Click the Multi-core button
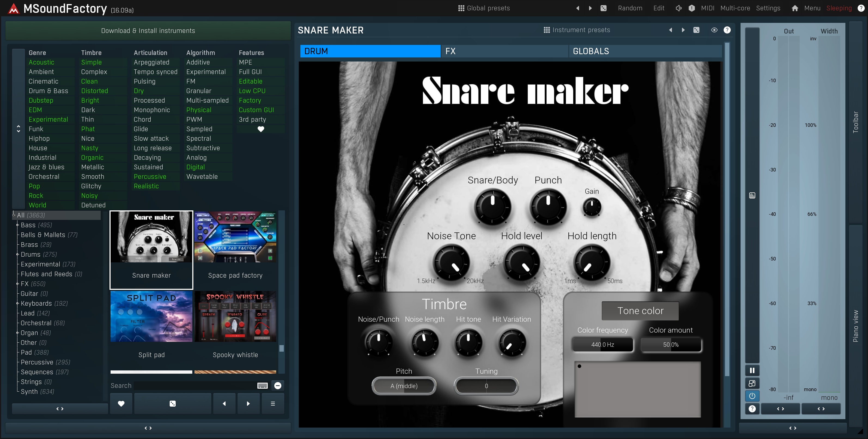The image size is (868, 439). (x=735, y=8)
